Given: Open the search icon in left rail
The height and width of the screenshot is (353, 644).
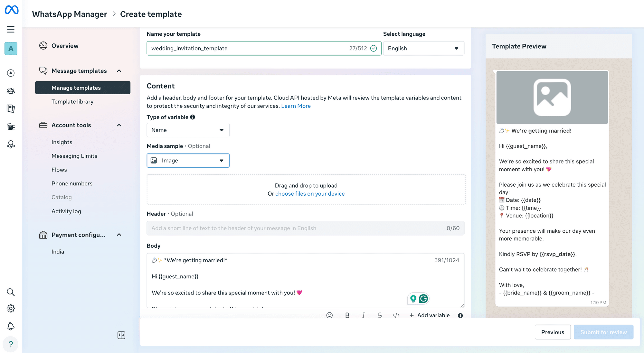Looking at the screenshot, I should pyautogui.click(x=11, y=292).
